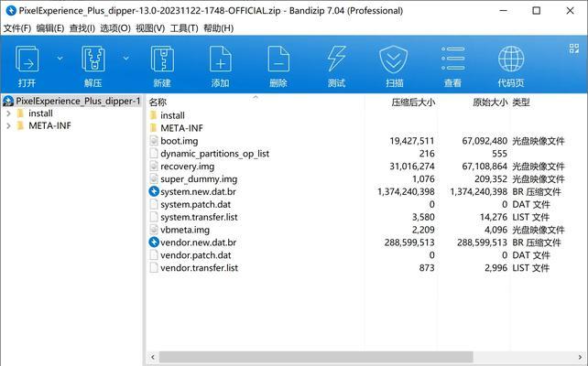Open the dropdown arrow next to 解压

(x=126, y=58)
